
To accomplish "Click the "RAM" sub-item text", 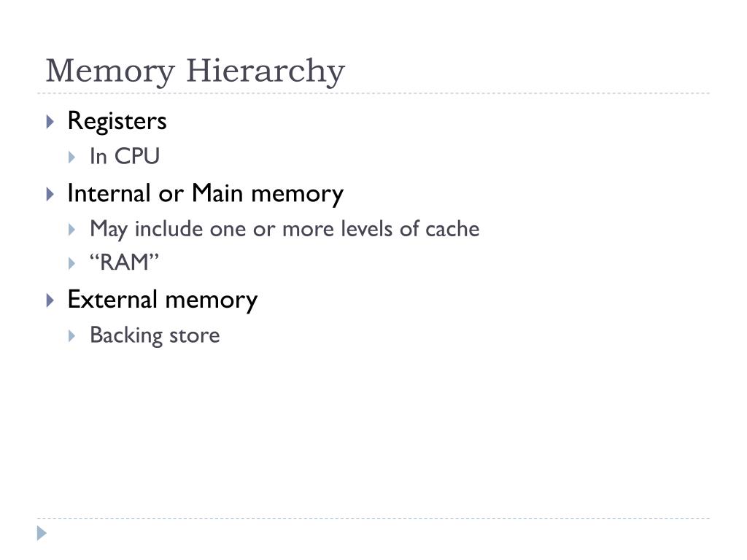I will [124, 262].
